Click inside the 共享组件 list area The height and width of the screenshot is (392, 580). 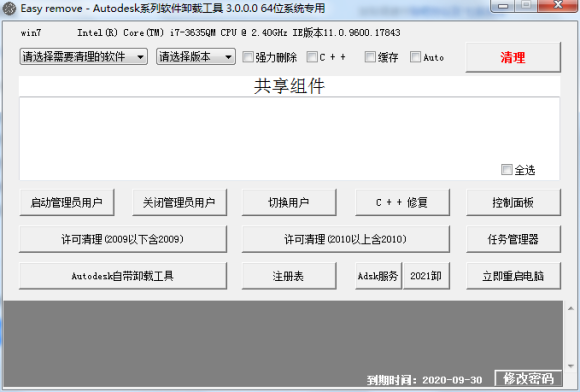point(289,139)
